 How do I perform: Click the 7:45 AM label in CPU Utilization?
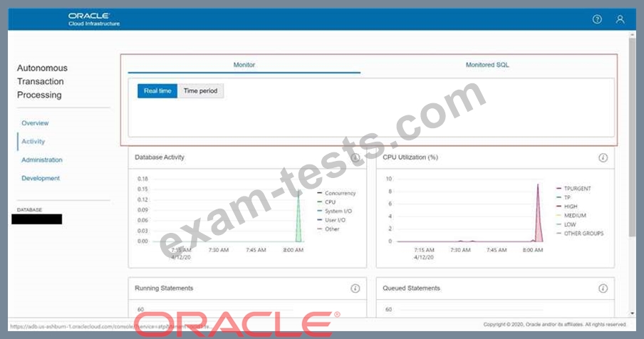coord(497,250)
